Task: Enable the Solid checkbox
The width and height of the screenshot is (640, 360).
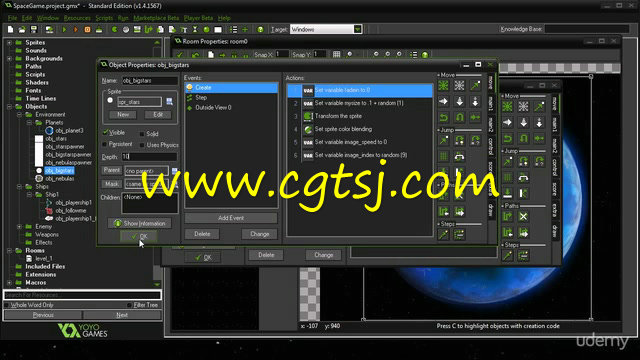Action: click(x=142, y=134)
